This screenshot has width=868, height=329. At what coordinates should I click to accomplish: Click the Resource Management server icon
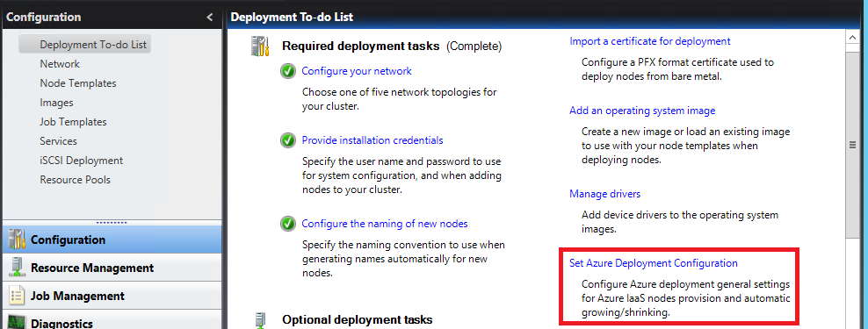18,268
